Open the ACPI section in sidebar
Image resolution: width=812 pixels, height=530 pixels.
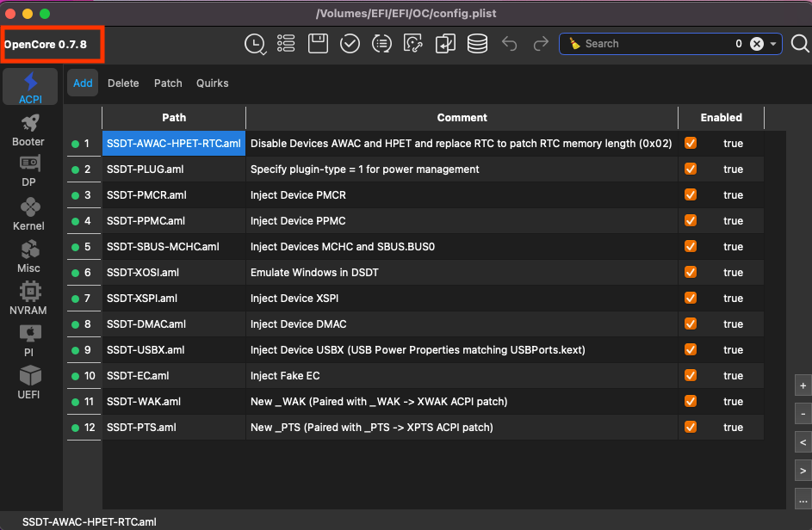click(x=30, y=88)
